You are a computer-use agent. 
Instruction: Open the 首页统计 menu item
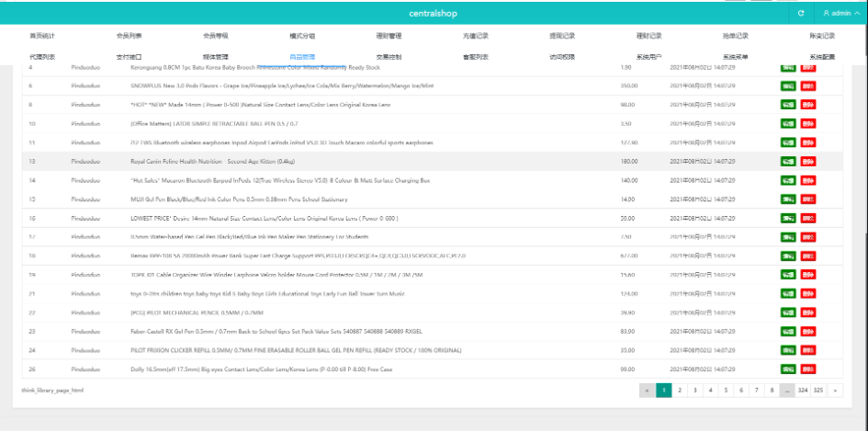[x=42, y=36]
